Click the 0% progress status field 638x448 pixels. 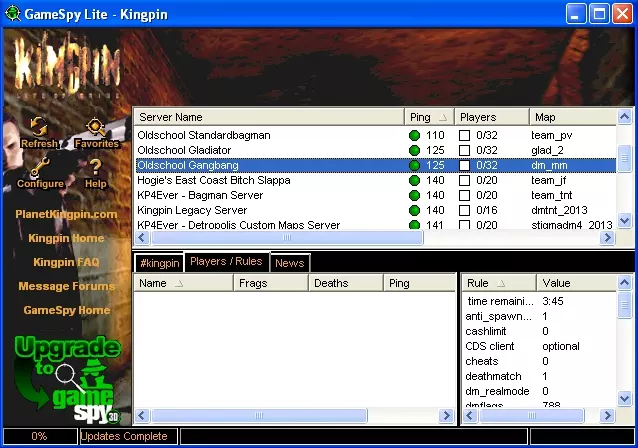39,436
